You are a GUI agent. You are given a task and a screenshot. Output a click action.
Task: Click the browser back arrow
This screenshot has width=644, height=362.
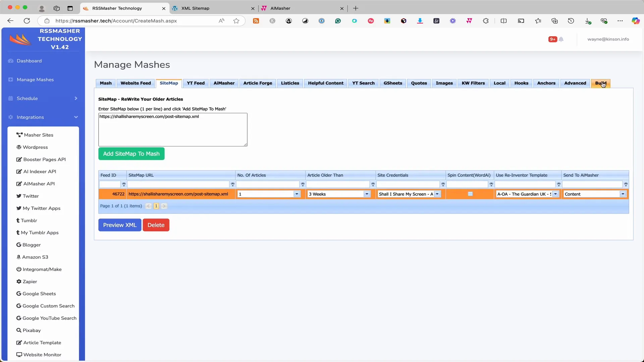point(10,21)
